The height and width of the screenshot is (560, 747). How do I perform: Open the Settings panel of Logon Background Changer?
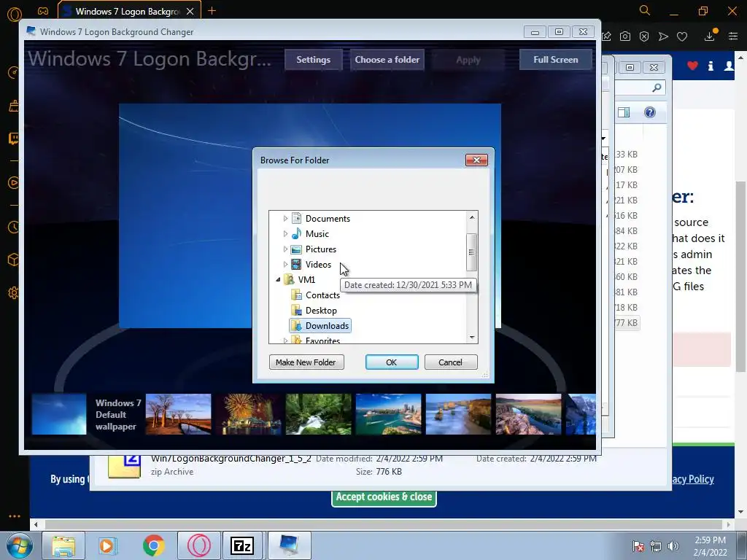click(x=313, y=60)
